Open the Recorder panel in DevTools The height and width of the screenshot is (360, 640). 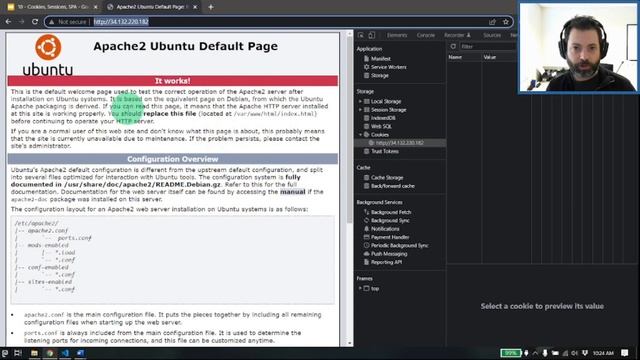tap(457, 36)
